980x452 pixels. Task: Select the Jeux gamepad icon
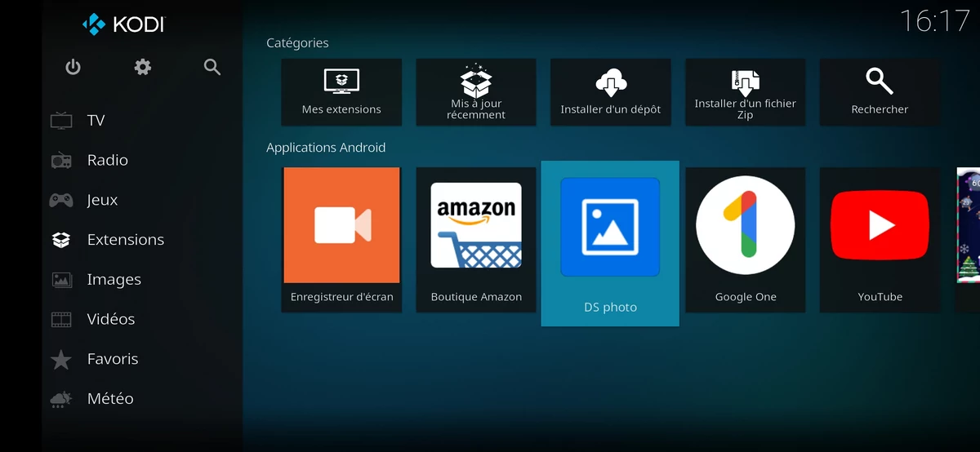[61, 200]
